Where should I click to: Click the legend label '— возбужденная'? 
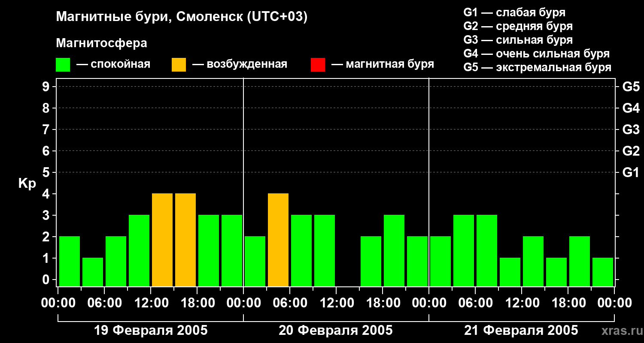(240, 64)
